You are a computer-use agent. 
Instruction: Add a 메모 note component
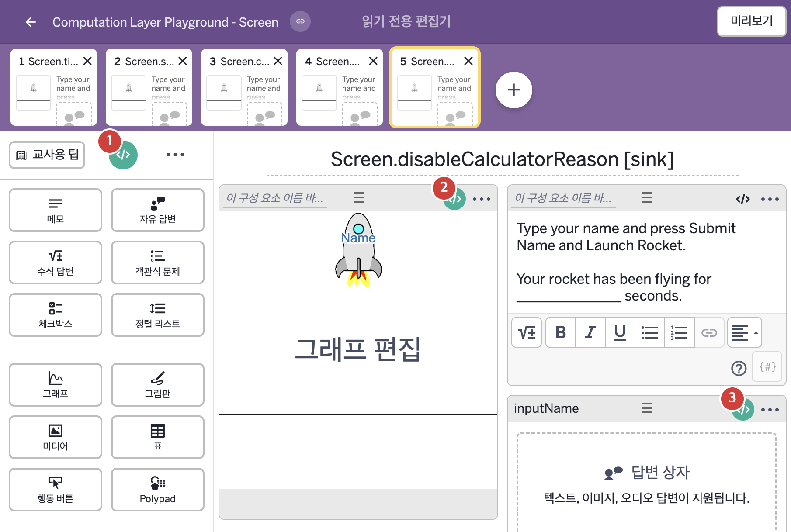pos(56,210)
